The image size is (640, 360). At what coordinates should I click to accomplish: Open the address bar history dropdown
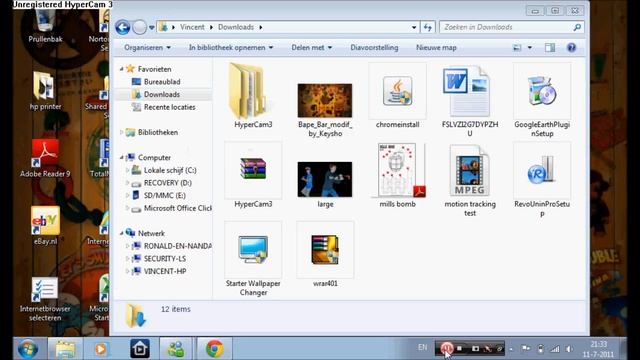click(x=414, y=27)
